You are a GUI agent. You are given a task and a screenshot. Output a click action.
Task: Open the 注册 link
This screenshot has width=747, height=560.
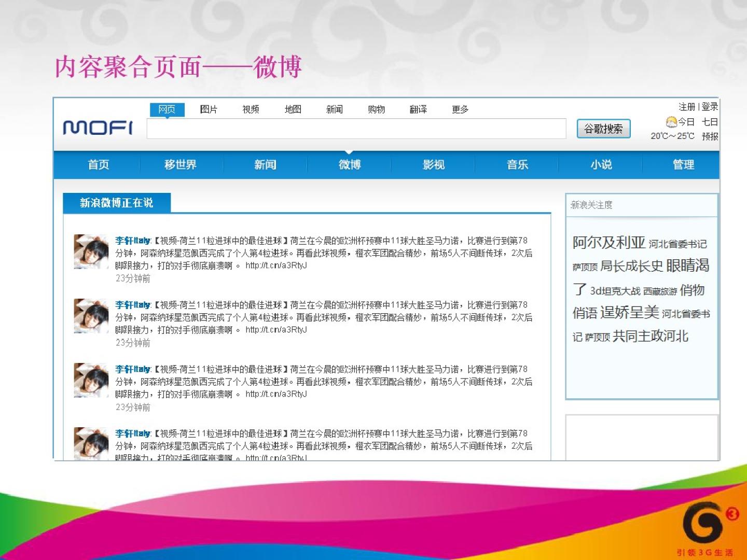click(686, 107)
